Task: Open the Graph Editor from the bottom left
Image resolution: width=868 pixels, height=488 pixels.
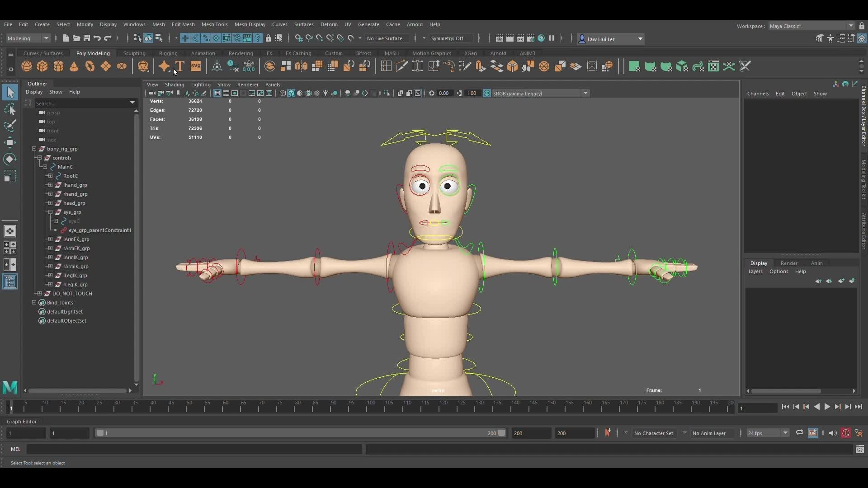Action: (22, 421)
